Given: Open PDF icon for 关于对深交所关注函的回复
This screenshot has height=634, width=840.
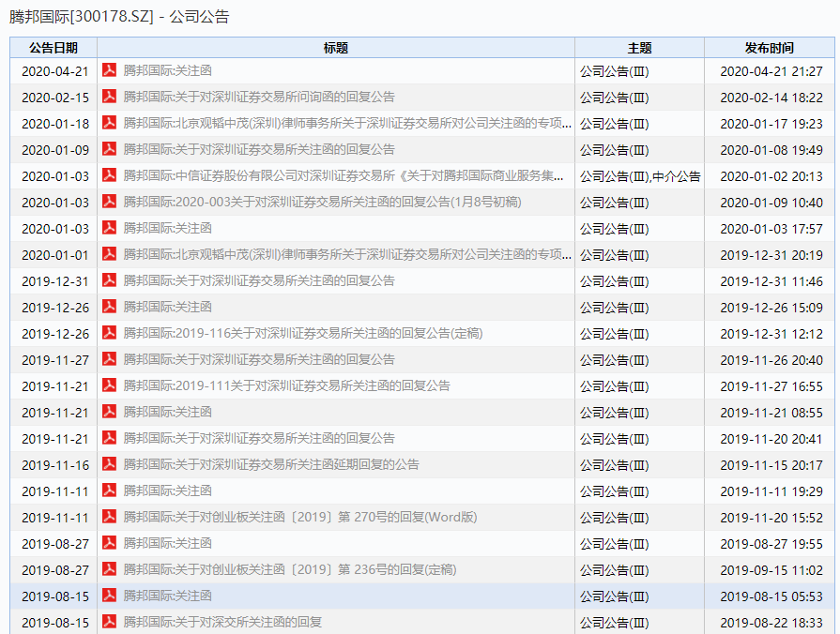Looking at the screenshot, I should 109,621.
